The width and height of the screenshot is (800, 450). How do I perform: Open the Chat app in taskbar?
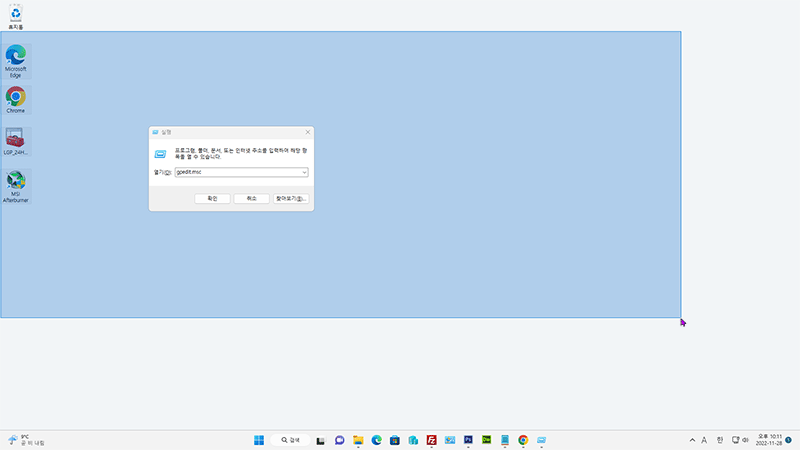click(x=339, y=440)
